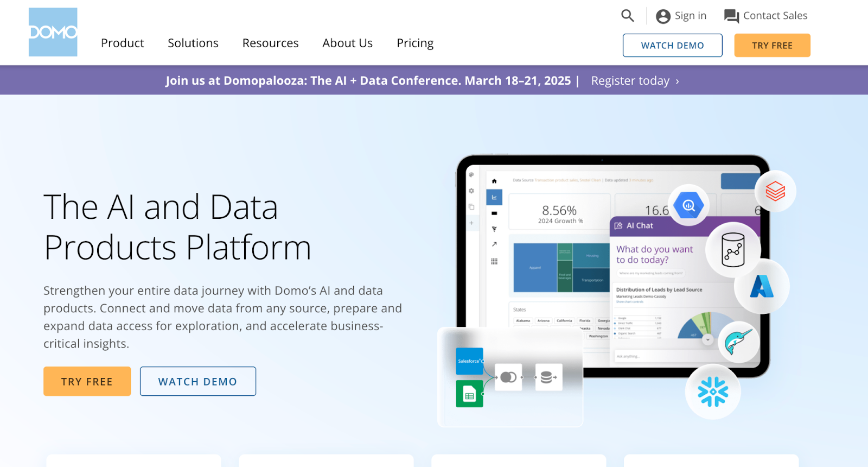Open the About Us menu
Image resolution: width=868 pixels, height=467 pixels.
tap(348, 43)
